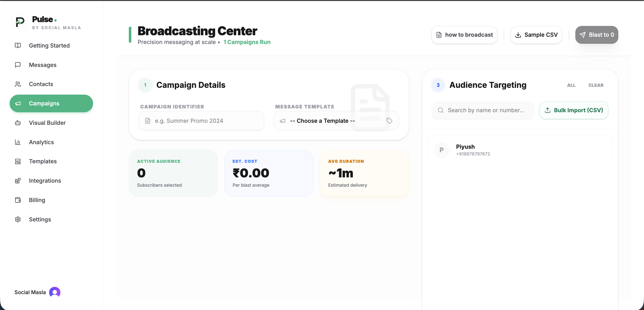The width and height of the screenshot is (644, 310).
Task: Go to Templates menu item
Action: (43, 161)
